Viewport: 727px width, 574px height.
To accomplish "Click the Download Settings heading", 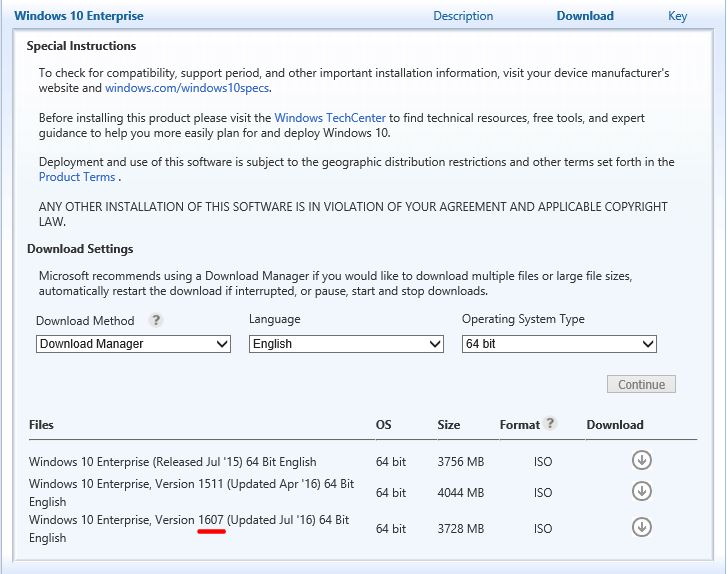I will click(x=80, y=249).
